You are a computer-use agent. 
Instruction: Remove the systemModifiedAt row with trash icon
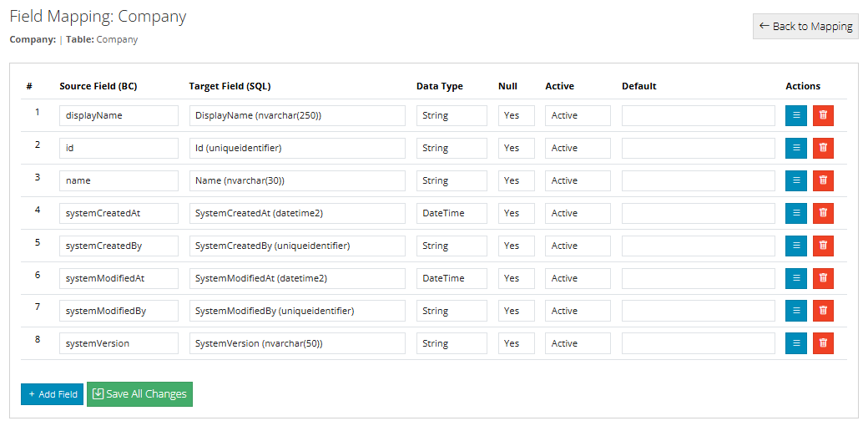tap(823, 278)
